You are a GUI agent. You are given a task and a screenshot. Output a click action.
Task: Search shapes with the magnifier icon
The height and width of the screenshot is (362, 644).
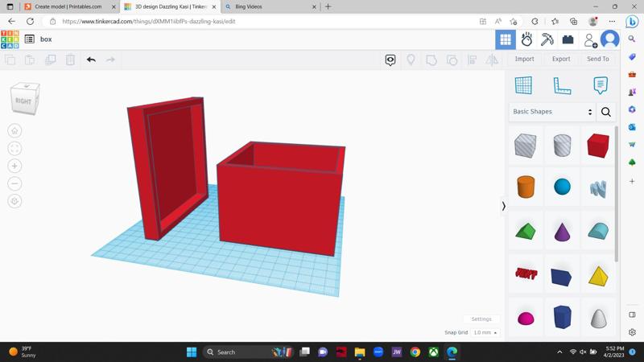(606, 112)
